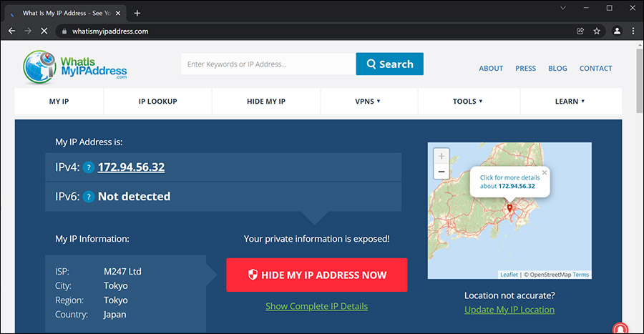The width and height of the screenshot is (644, 334).
Task: Click the address bar URL whatismyipaddress.com
Action: (x=110, y=31)
